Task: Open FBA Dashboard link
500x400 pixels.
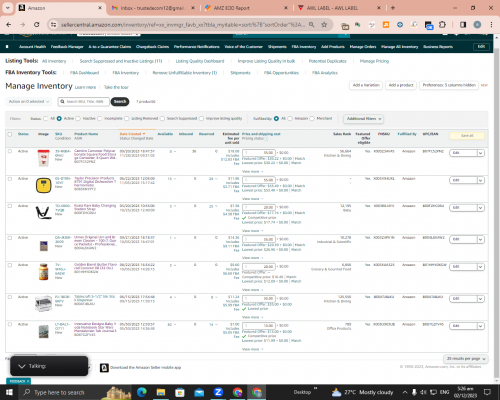Action: click(84, 73)
